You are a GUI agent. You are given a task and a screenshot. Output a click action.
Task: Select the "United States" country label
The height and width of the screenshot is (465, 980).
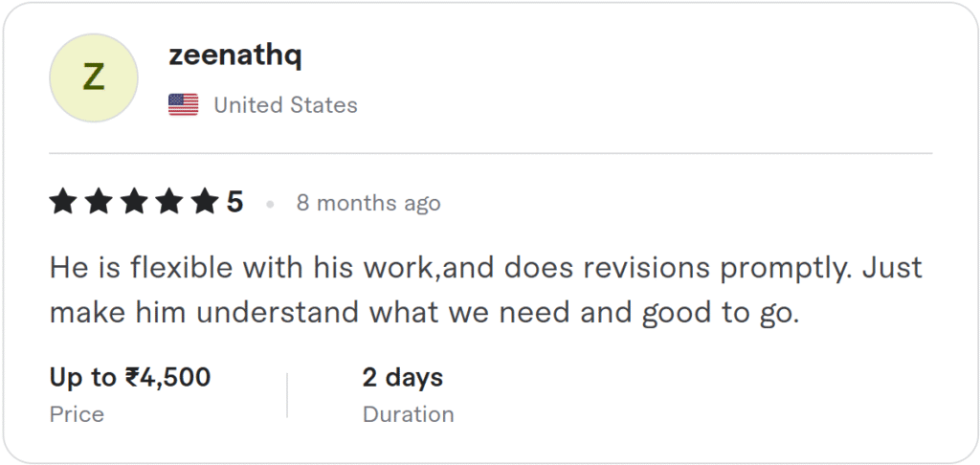coord(285,105)
